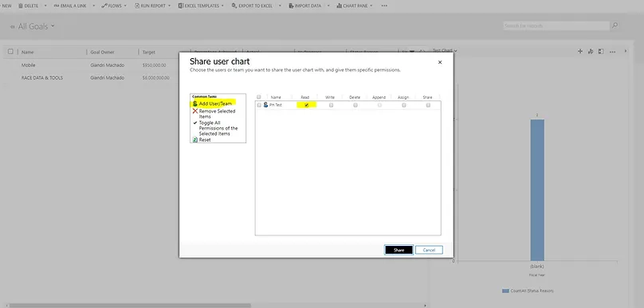The width and height of the screenshot is (644, 308).
Task: Open the Mobile goal record
Action: click(x=29, y=65)
